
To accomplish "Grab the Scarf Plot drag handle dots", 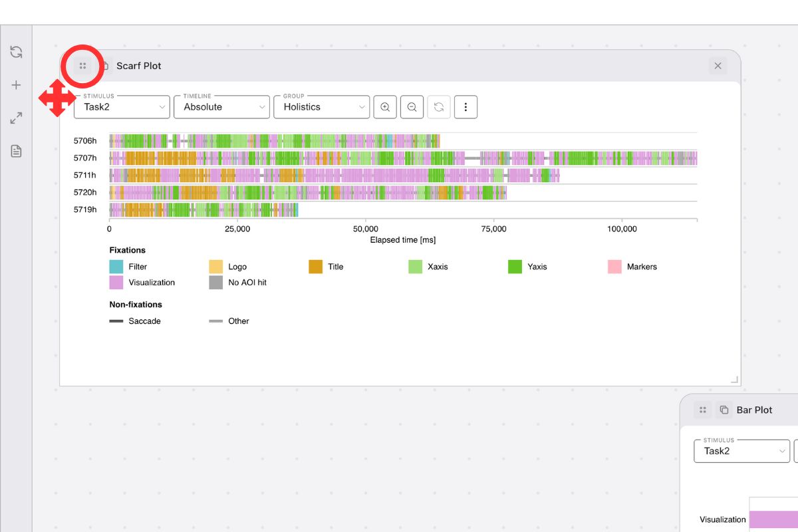I will pos(82,65).
